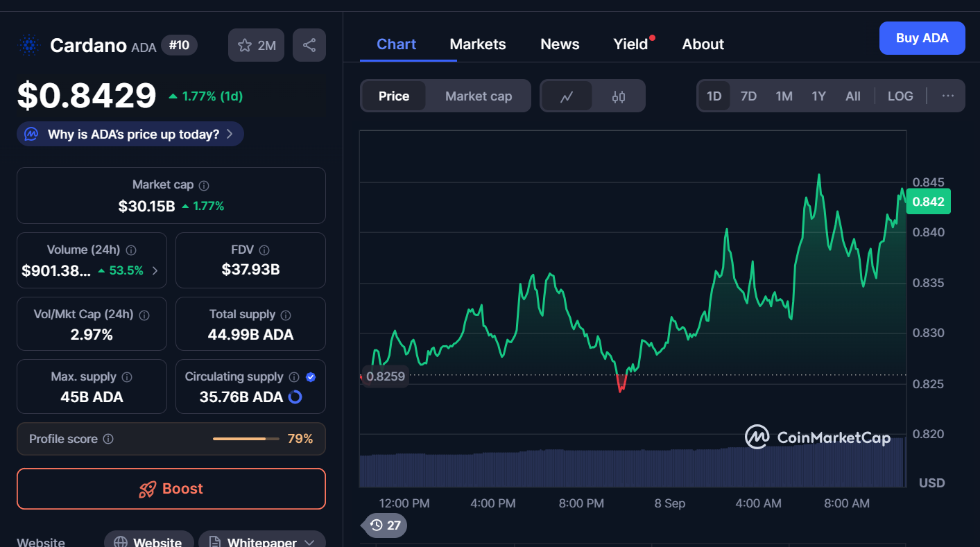
Task: Open FDV info icon
Action: (x=264, y=250)
